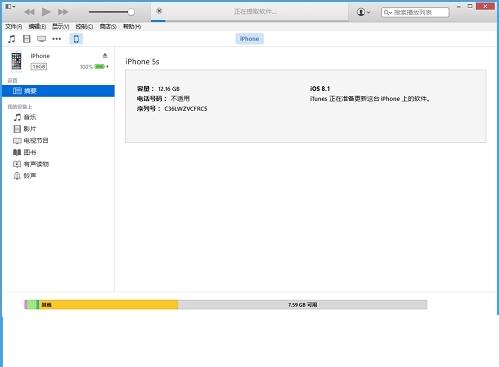
Task: Click the green segment of the storage bar
Action: coord(33,305)
